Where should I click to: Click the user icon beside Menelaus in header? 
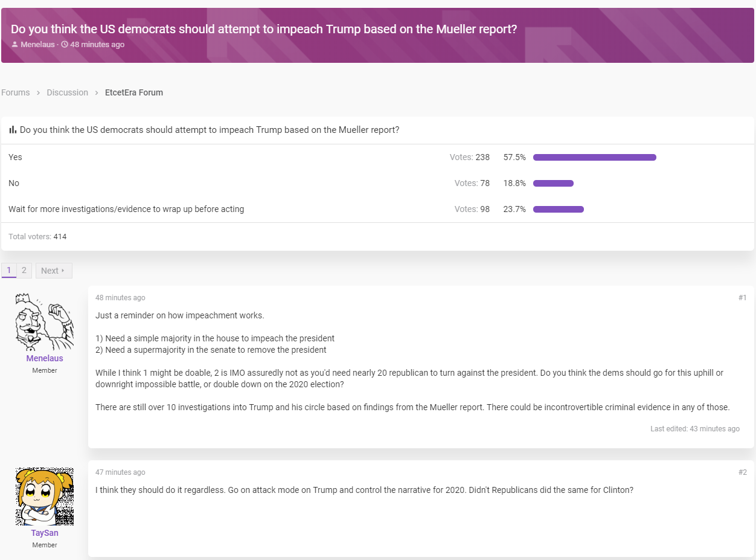click(15, 45)
